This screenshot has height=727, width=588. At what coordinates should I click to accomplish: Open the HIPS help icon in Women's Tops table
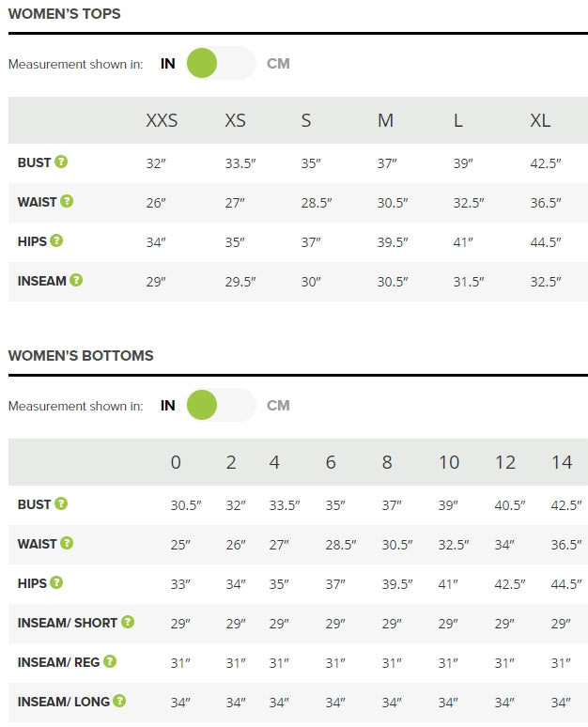click(x=56, y=240)
